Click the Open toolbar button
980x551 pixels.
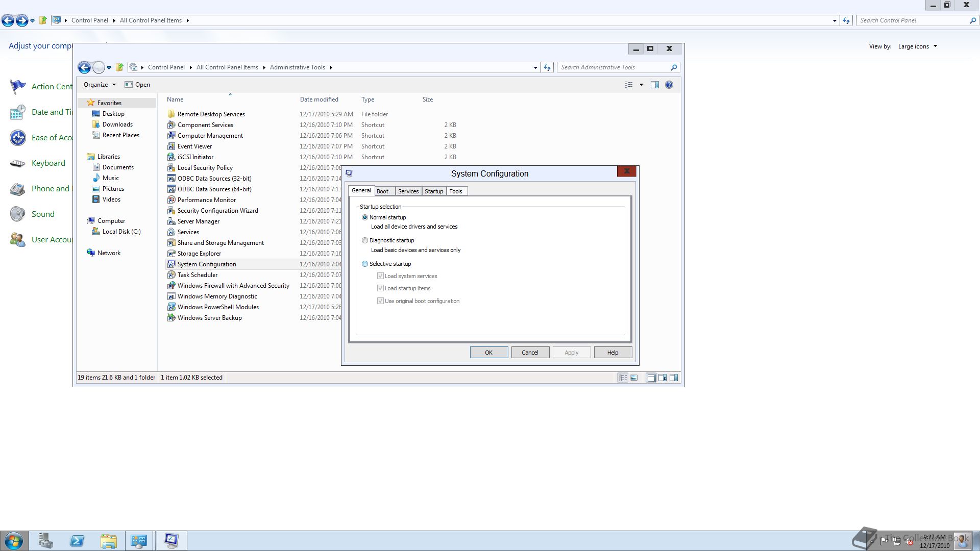tap(137, 85)
